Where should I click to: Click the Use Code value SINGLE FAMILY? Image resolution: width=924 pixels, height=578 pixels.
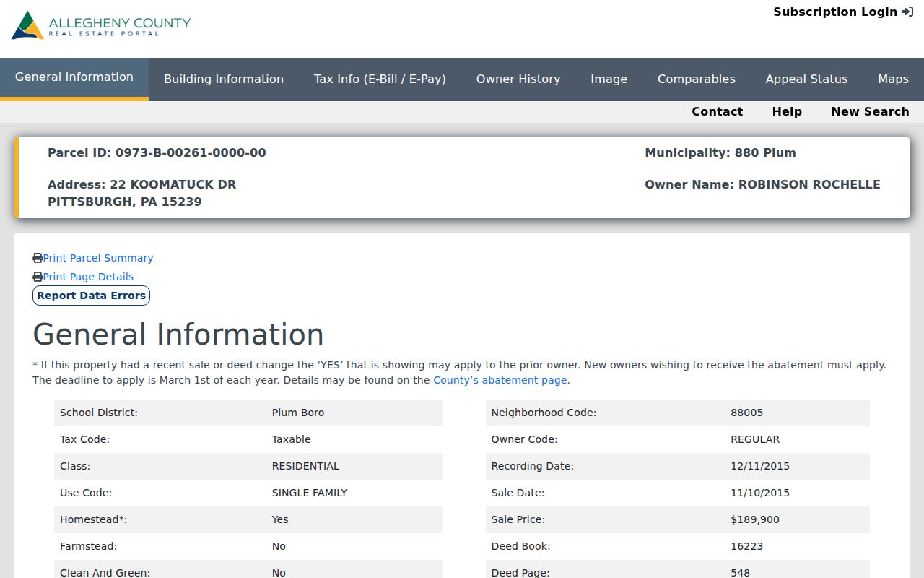(310, 493)
